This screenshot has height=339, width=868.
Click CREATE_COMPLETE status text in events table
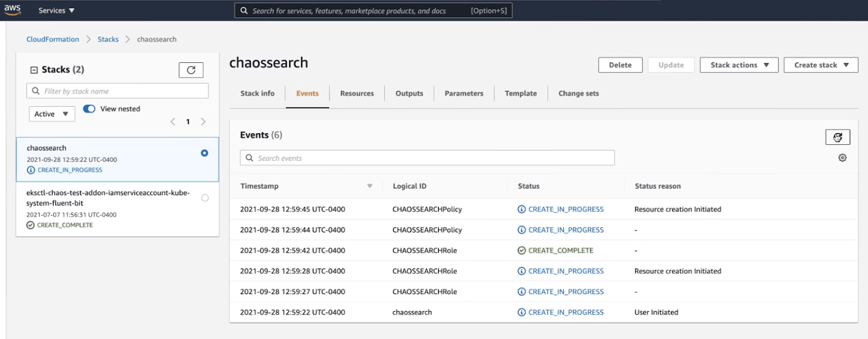(x=561, y=251)
